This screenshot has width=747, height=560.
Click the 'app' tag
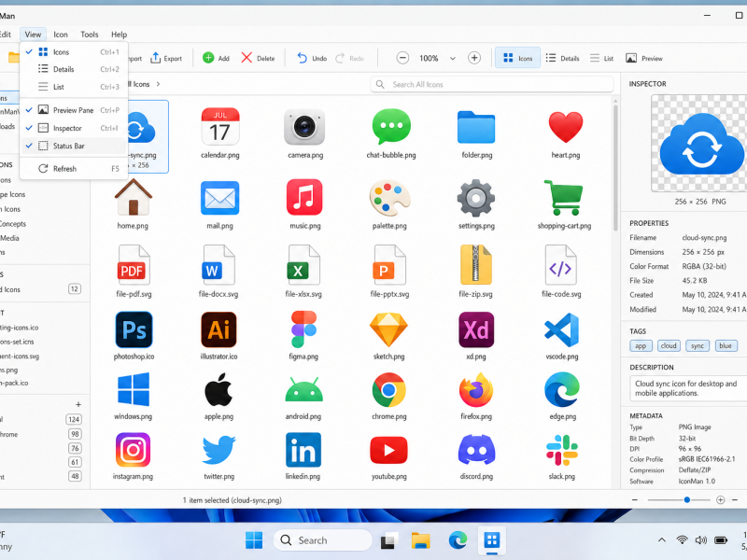tap(641, 345)
